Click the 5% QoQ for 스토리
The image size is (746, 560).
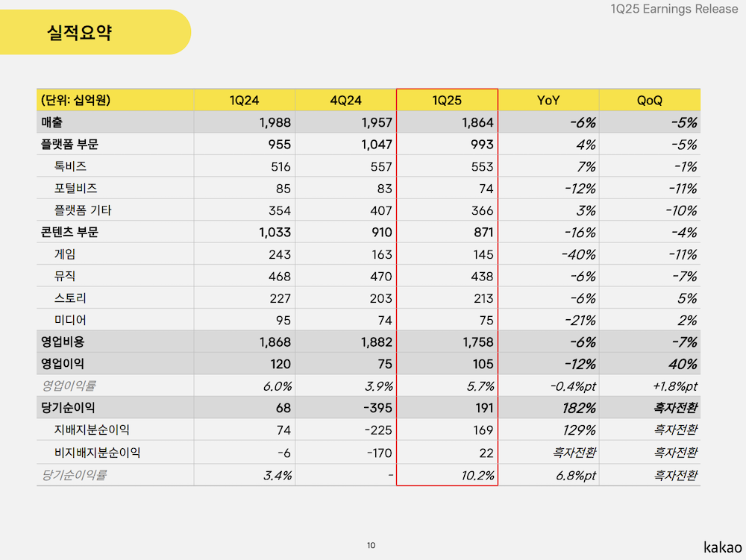[x=687, y=298]
